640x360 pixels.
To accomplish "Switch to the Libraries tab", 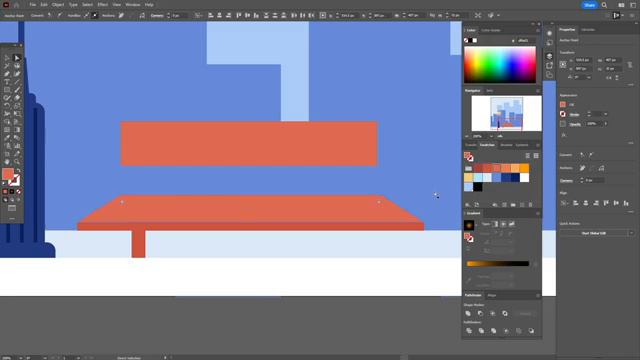I will (x=588, y=30).
